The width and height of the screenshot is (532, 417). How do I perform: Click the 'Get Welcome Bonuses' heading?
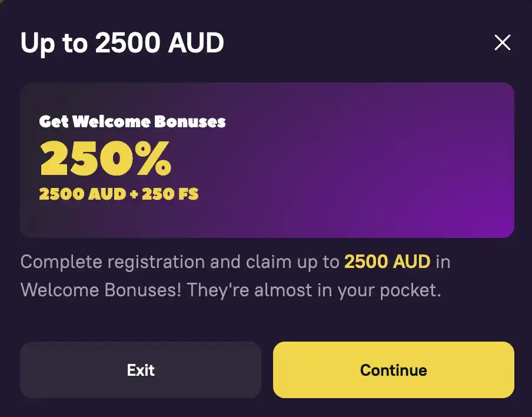(131, 122)
